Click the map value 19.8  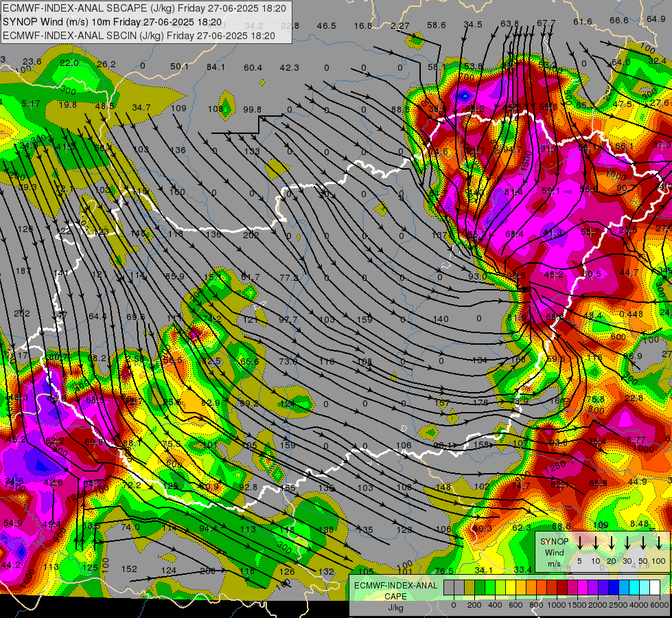click(68, 105)
